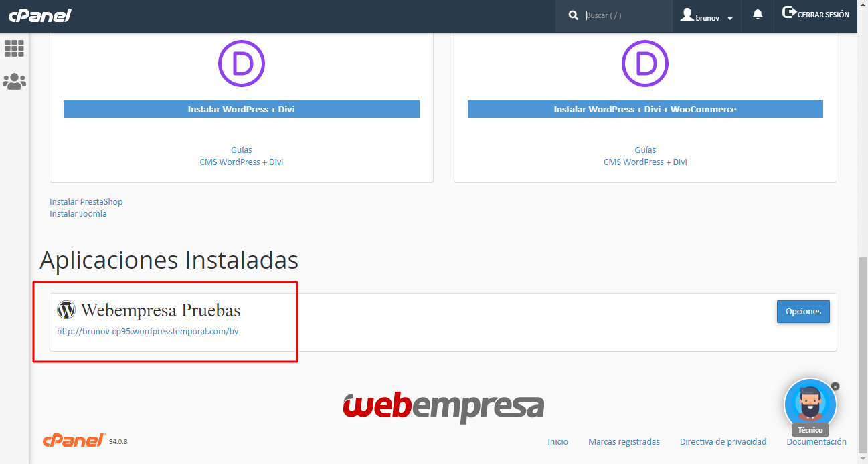The height and width of the screenshot is (464, 868).
Task: Click Instalar WordPress + Divi button
Action: [x=242, y=109]
